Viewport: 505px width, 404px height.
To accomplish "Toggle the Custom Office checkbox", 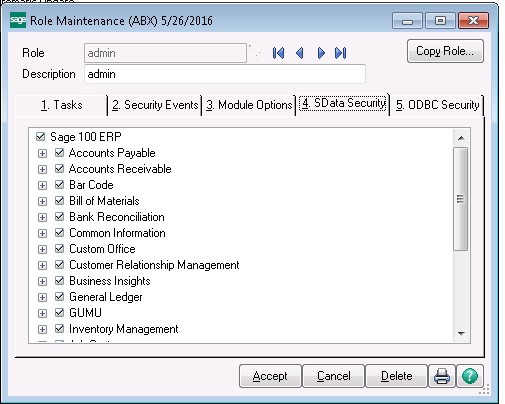I will 59,249.
